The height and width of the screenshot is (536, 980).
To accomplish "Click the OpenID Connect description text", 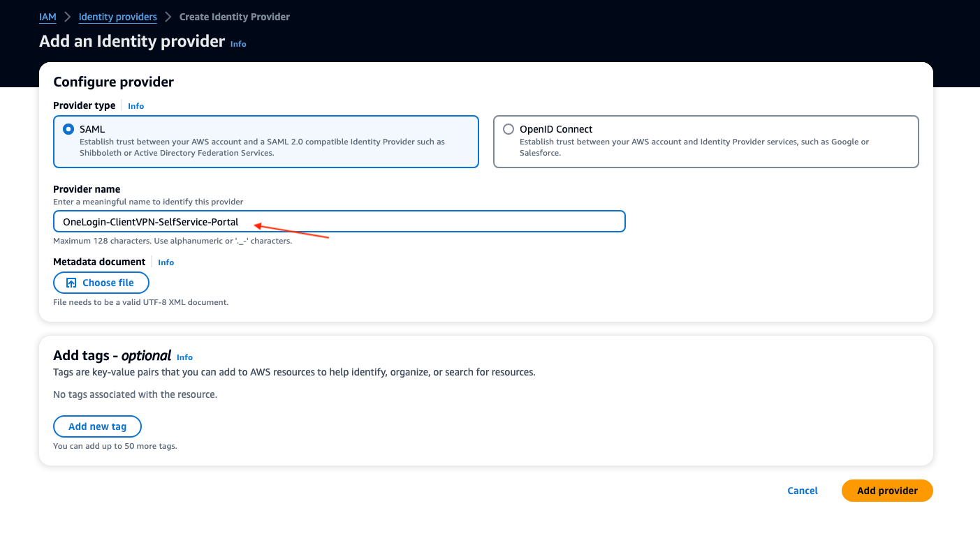I will click(694, 147).
